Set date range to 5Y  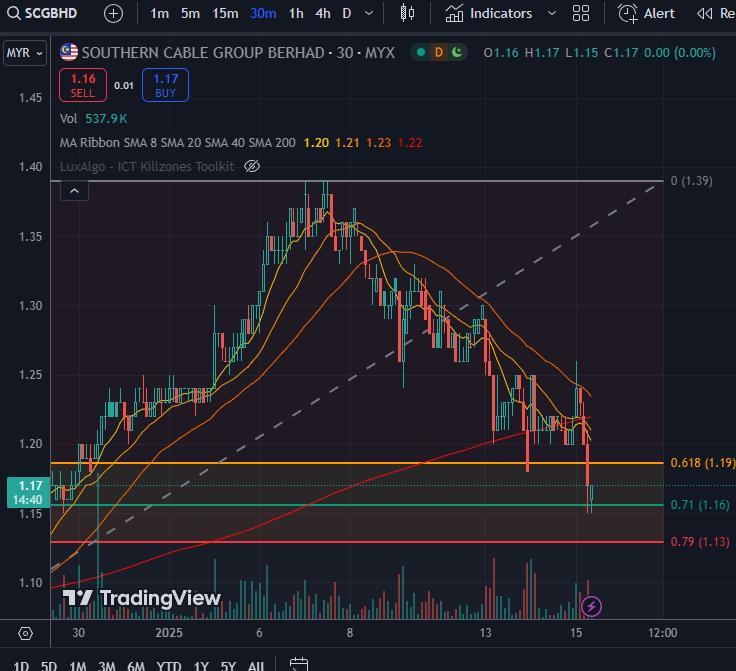coord(228,666)
